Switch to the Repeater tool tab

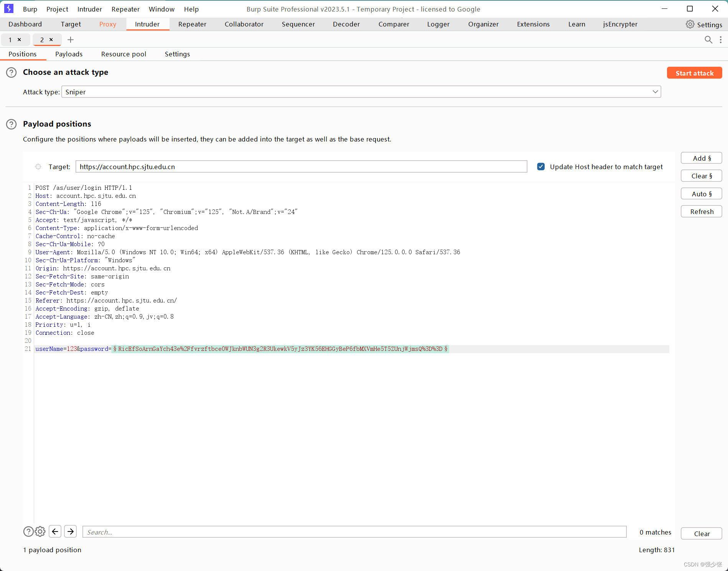pos(192,24)
